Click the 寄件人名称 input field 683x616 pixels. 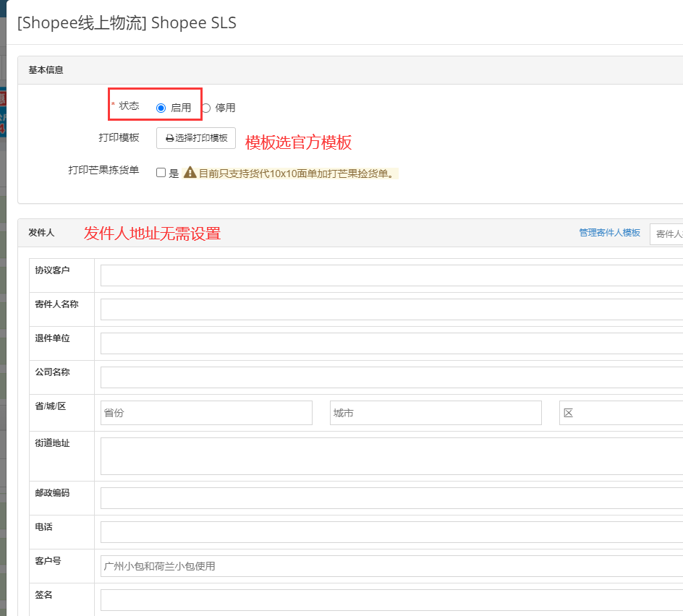[391, 309]
